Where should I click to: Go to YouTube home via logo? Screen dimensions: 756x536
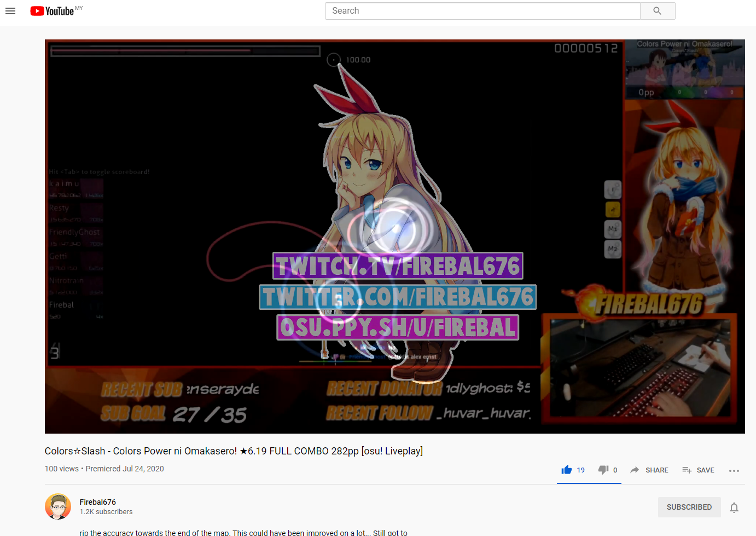pos(53,11)
